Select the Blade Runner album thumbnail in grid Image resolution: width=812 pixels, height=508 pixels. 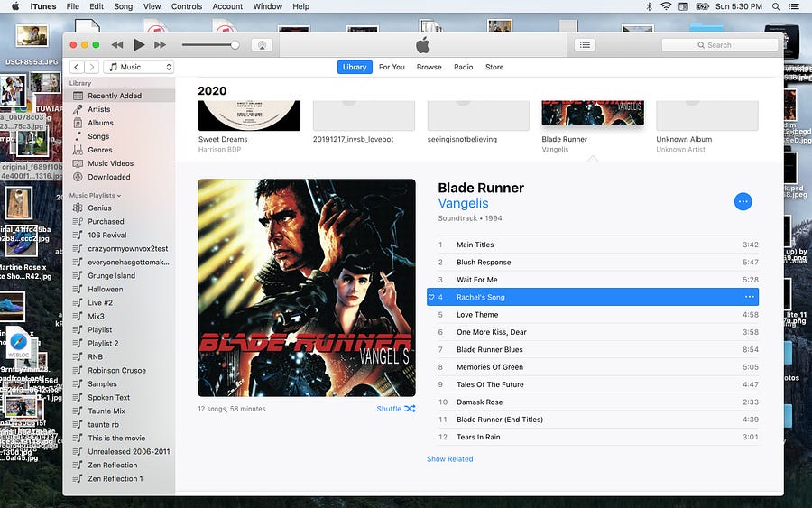pos(593,114)
